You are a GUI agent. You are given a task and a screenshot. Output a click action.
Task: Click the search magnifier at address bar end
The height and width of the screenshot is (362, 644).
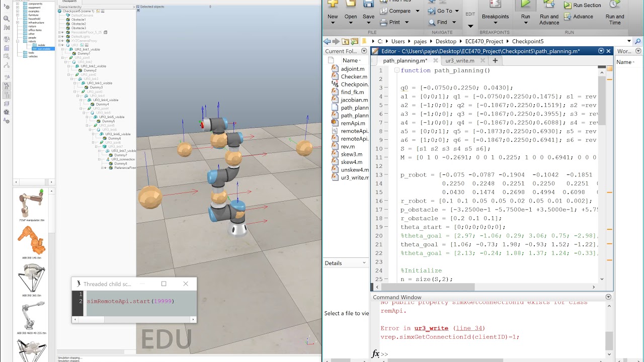coord(638,41)
